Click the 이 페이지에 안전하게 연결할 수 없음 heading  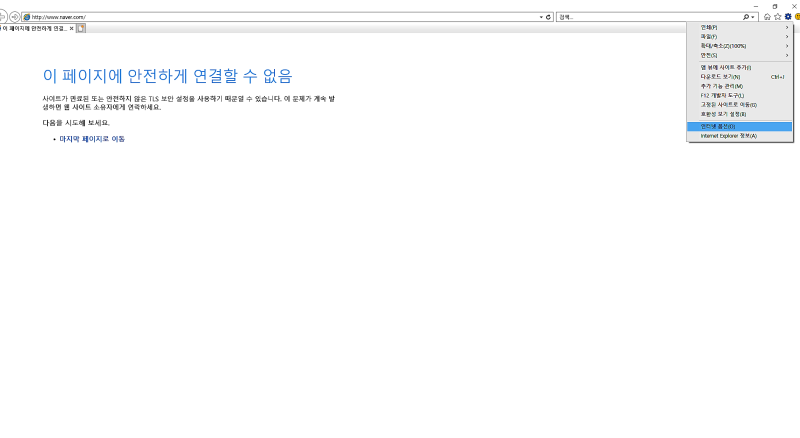pos(167,76)
